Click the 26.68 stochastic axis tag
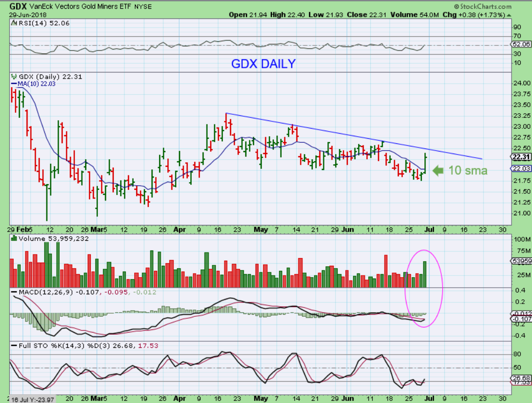 521,378
